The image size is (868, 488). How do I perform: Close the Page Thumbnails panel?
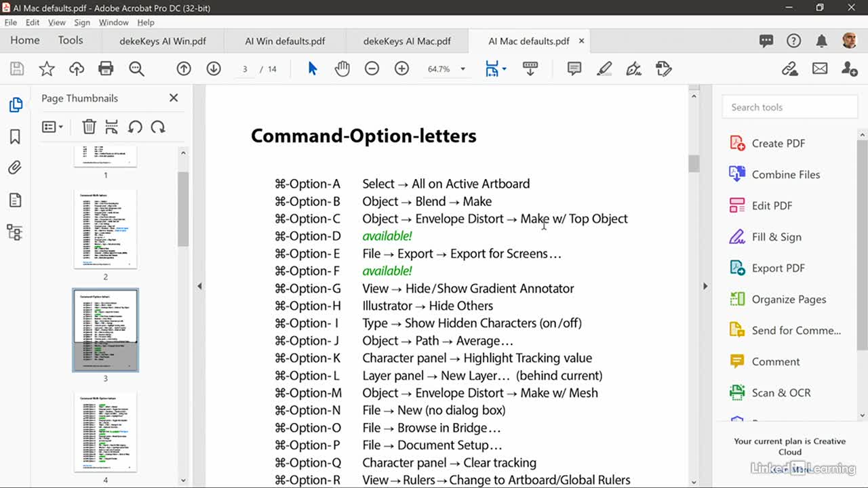[174, 98]
